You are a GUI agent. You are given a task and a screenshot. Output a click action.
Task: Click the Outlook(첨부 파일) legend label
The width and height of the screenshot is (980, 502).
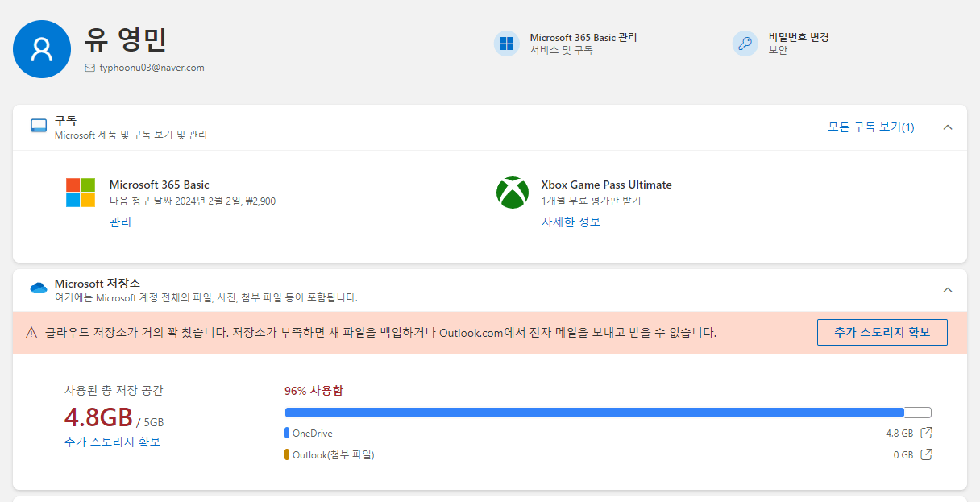(x=334, y=454)
